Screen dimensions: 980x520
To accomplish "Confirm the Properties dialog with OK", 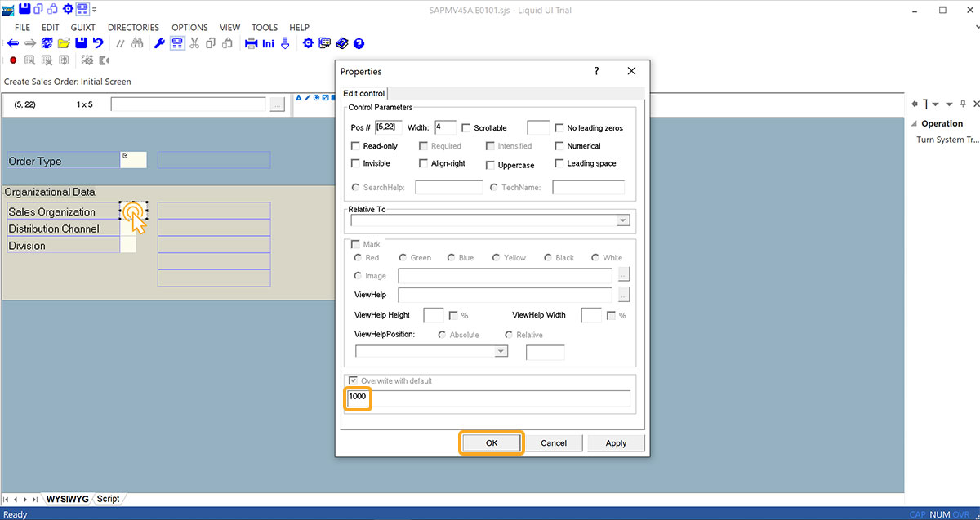I will [x=492, y=442].
